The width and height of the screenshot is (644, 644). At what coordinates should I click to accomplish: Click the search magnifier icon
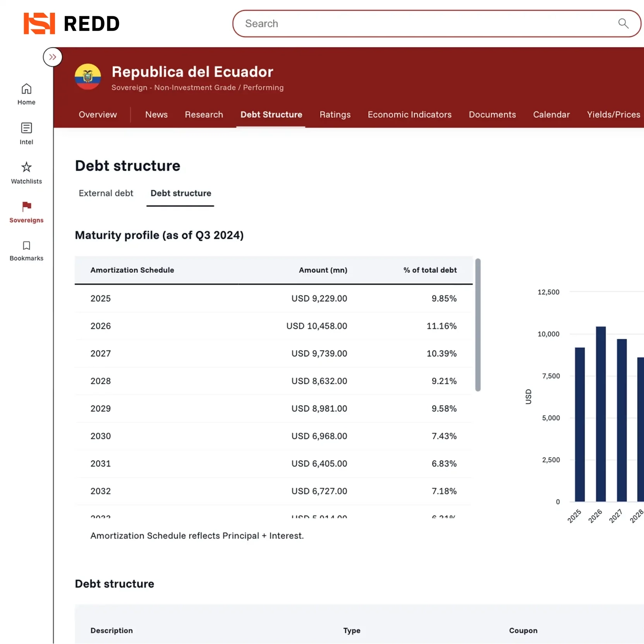[623, 24]
